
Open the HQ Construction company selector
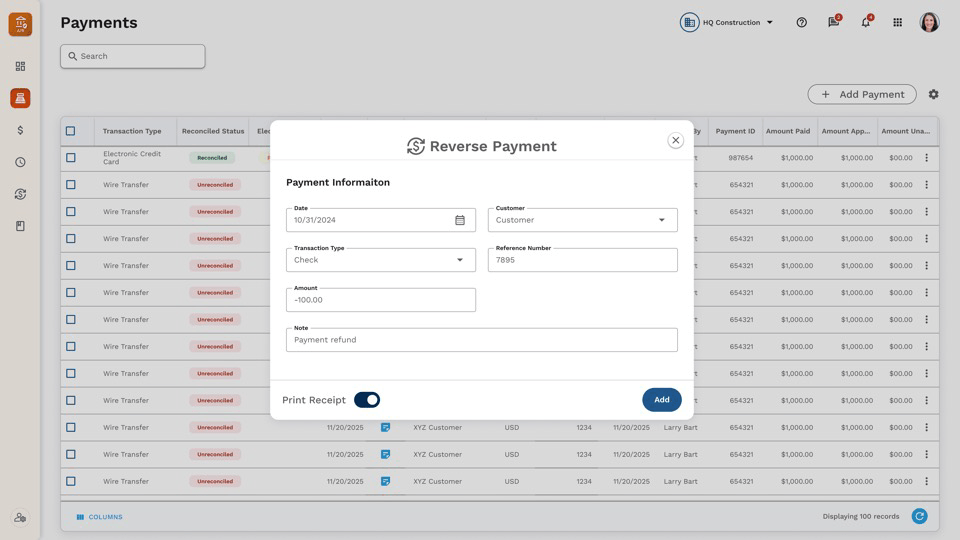click(x=727, y=23)
